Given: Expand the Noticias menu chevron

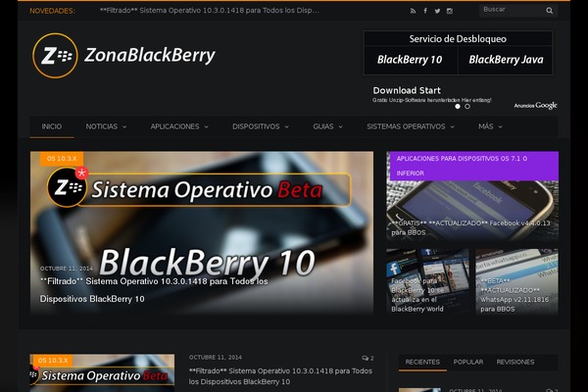Looking at the screenshot, I should coord(124,127).
